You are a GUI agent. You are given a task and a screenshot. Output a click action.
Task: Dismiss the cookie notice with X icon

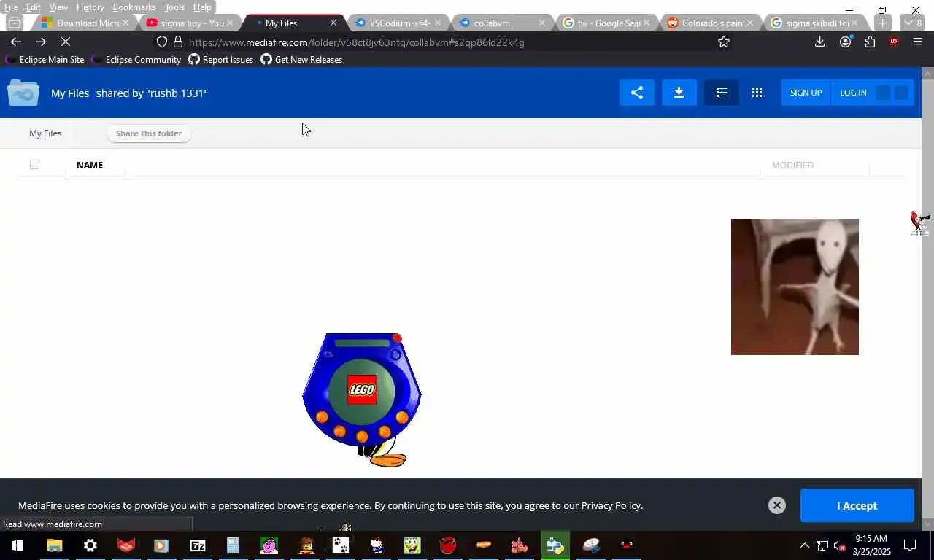[777, 505]
